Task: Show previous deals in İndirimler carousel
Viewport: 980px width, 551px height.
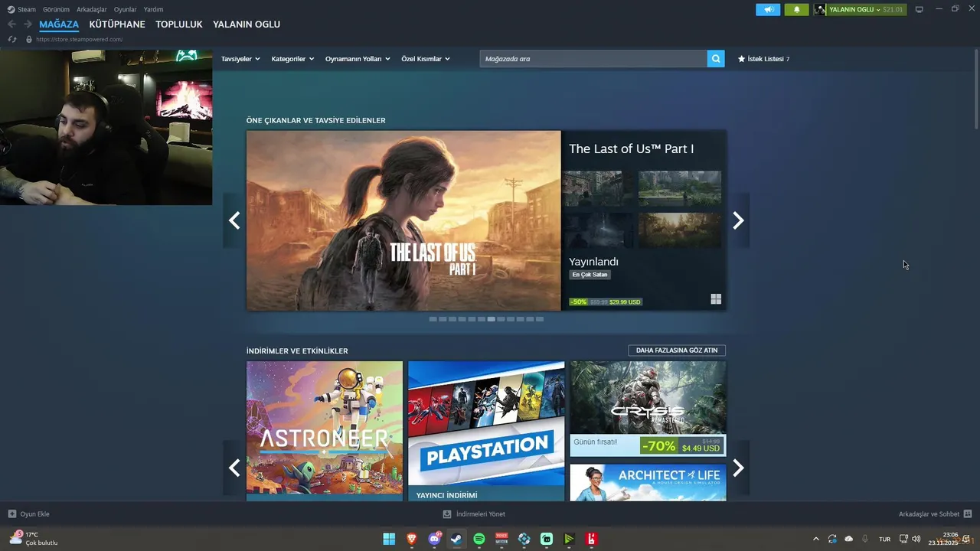Action: (x=234, y=468)
